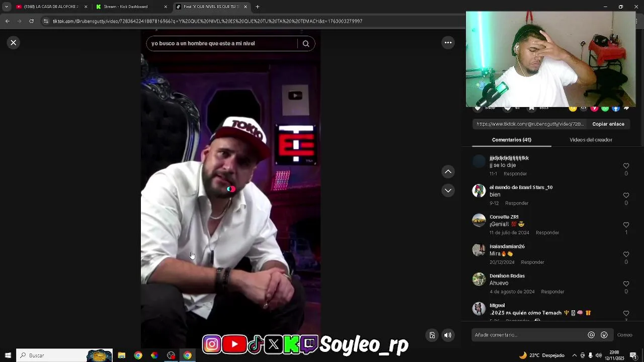Open site information icon in address bar

click(46, 21)
